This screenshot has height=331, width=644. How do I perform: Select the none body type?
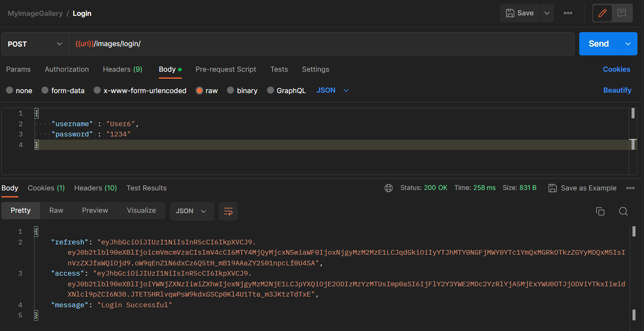click(19, 91)
